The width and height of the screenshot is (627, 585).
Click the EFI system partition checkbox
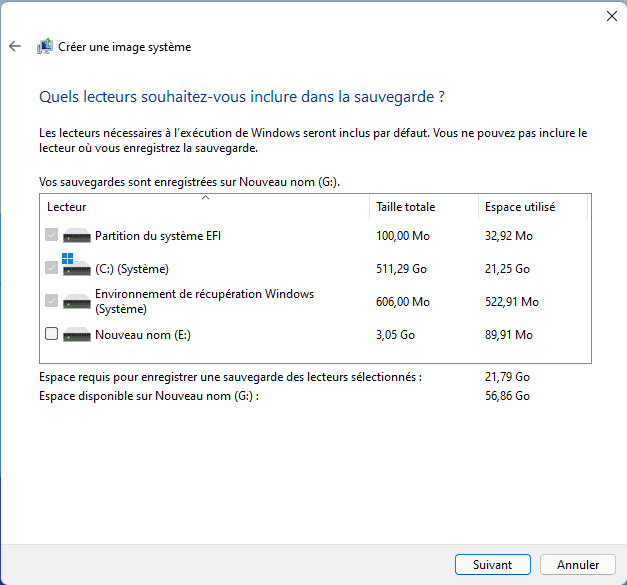[x=52, y=235]
